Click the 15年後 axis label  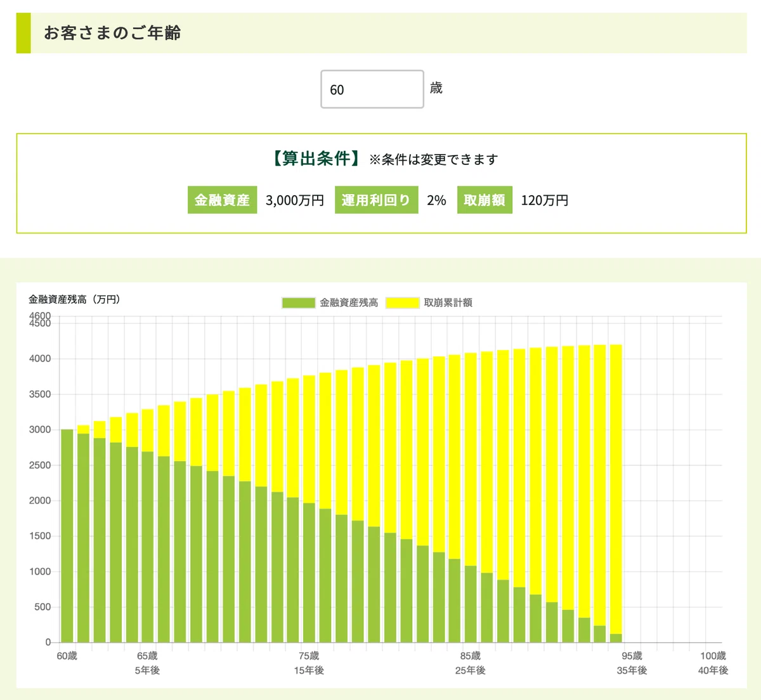coord(309,671)
